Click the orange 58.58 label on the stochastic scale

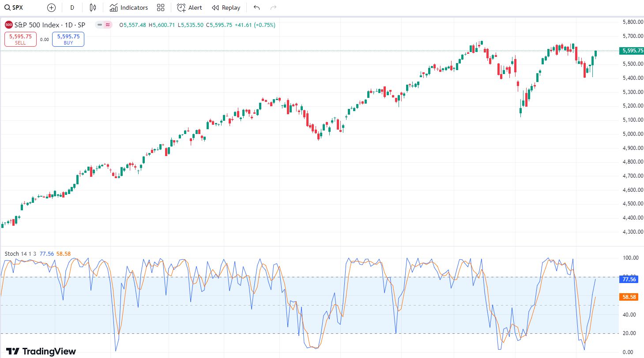click(x=629, y=297)
